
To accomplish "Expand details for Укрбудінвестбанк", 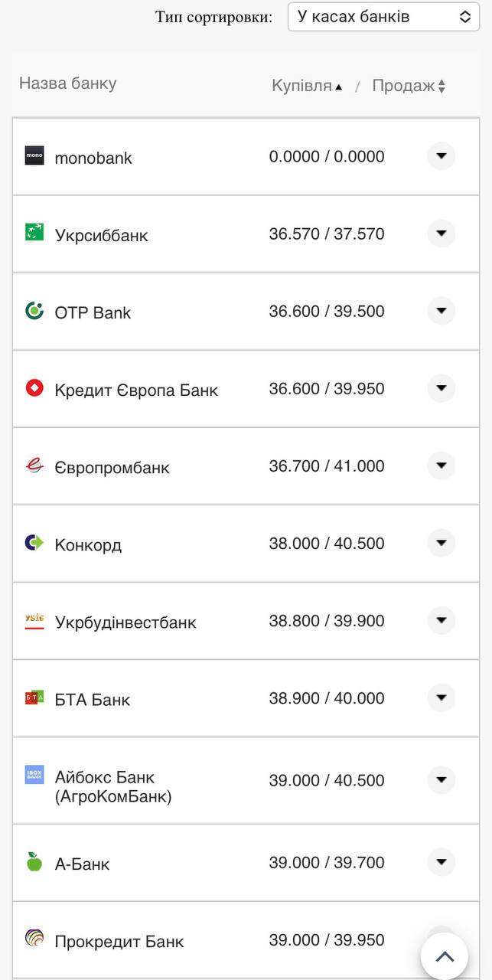I will (x=441, y=620).
